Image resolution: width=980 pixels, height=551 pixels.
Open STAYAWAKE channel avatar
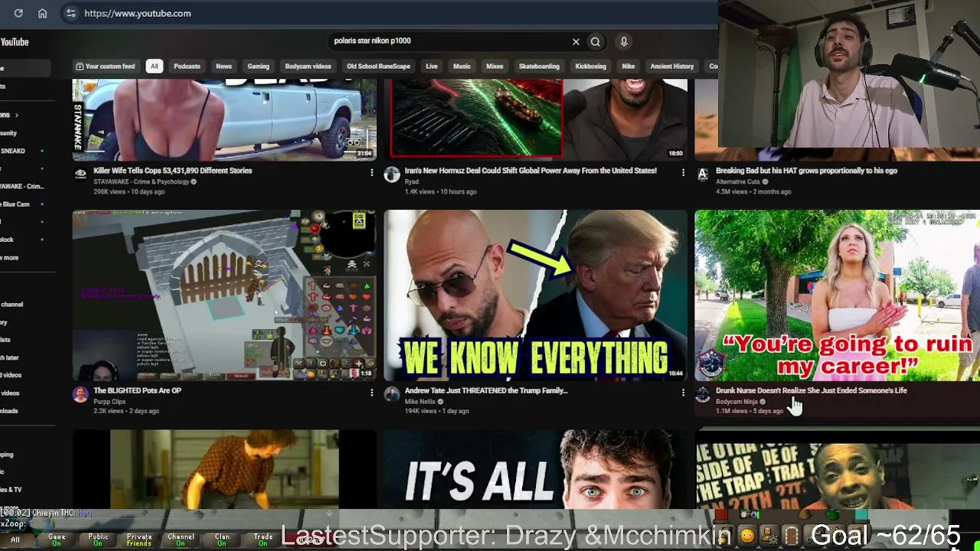click(80, 174)
